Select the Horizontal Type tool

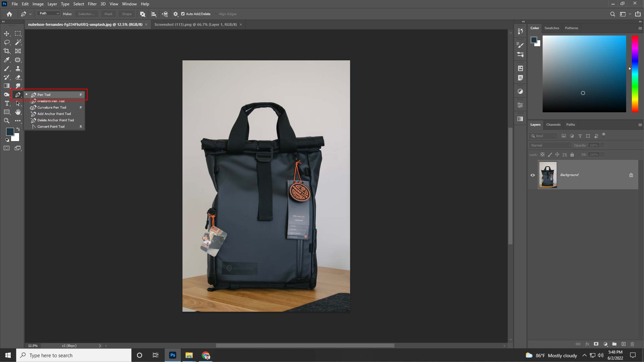tap(7, 103)
